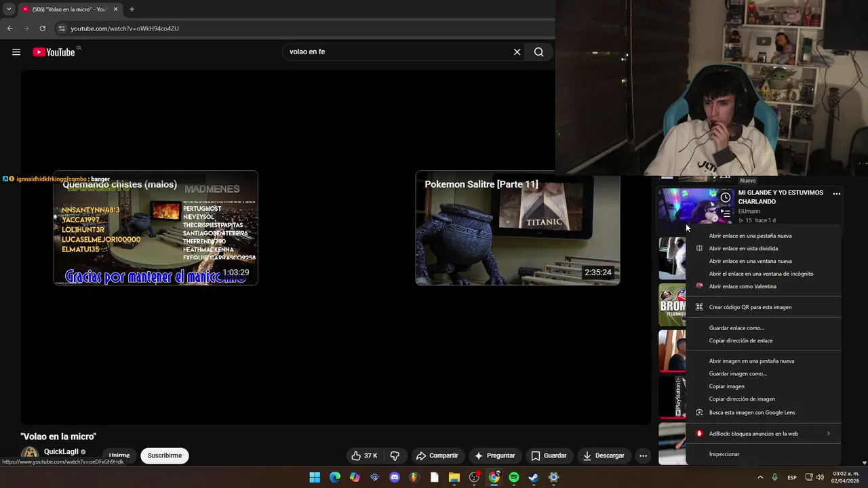This screenshot has height=488, width=868.
Task: Select "Abrir enlace en una ventana nueva"
Action: pyautogui.click(x=764, y=261)
